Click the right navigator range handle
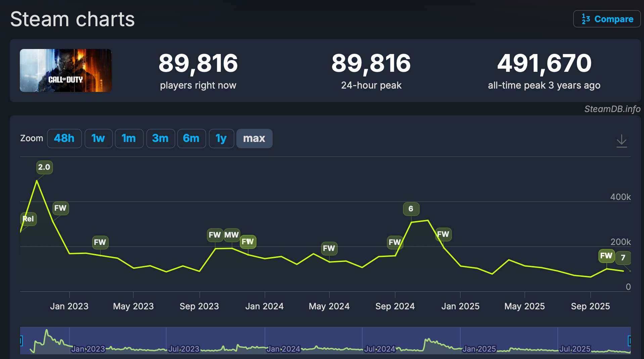644x359 pixels. [630, 341]
